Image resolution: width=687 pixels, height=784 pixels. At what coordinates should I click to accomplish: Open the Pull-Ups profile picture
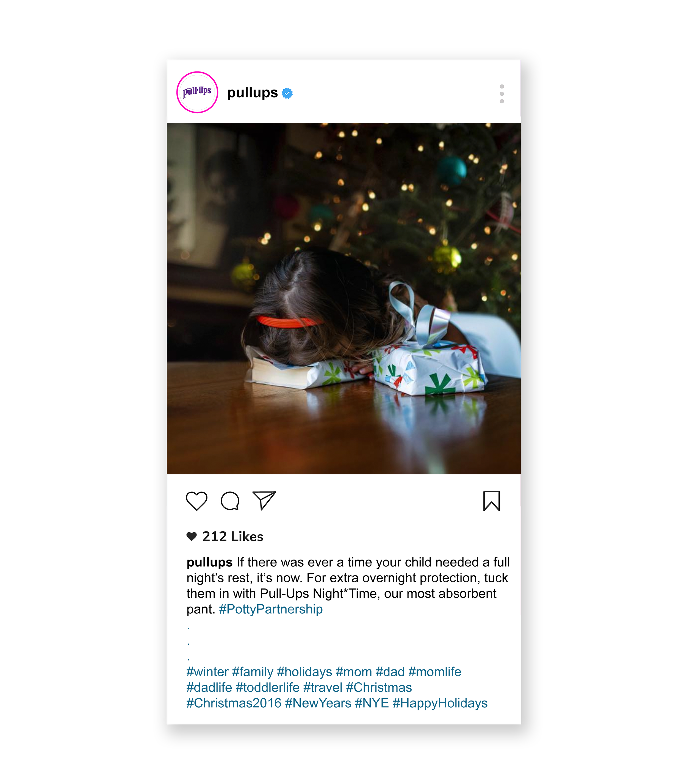point(197,92)
